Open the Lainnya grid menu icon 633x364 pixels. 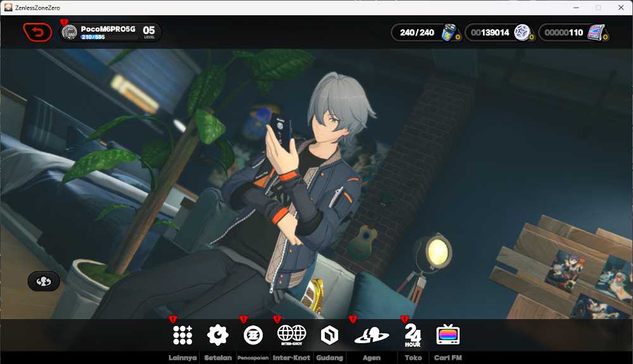(182, 336)
